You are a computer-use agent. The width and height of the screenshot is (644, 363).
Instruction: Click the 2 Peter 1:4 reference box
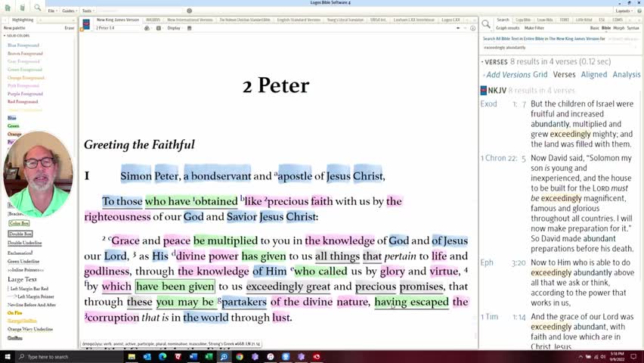[x=118, y=28]
